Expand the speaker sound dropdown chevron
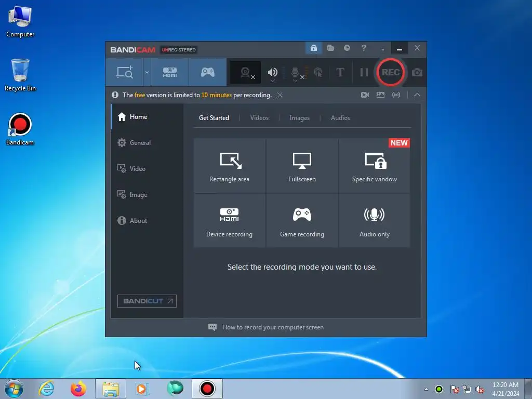Screen dimensions: 532x399 click(272, 81)
